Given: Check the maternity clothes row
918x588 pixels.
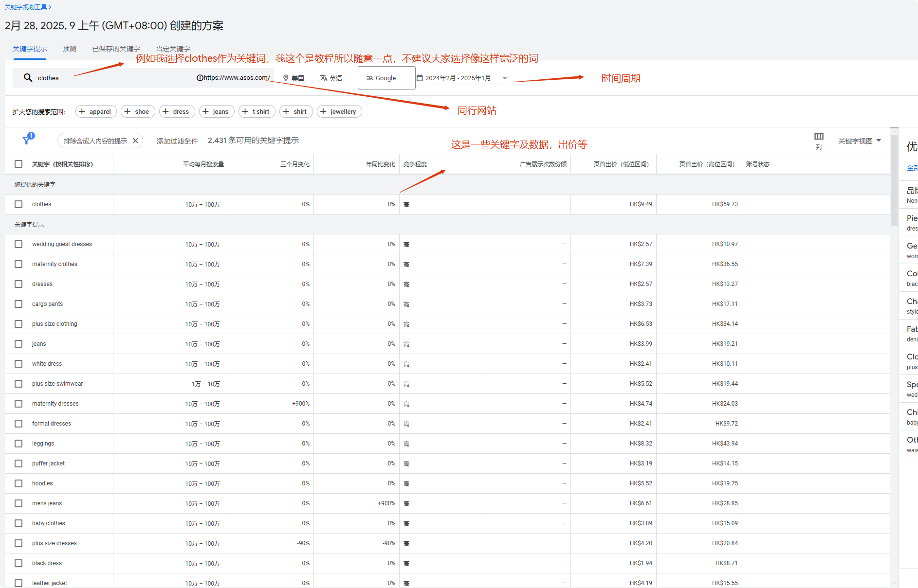Looking at the screenshot, I should pyautogui.click(x=18, y=264).
